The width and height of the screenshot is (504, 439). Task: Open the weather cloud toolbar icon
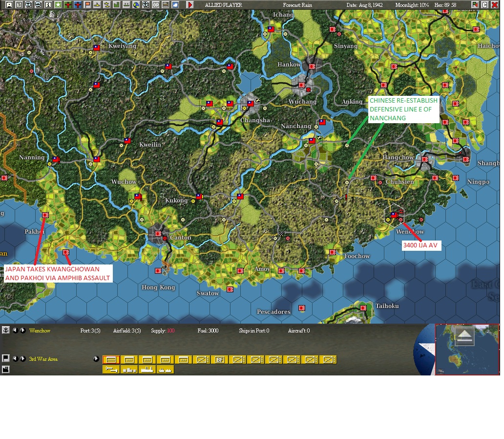(x=175, y=5)
